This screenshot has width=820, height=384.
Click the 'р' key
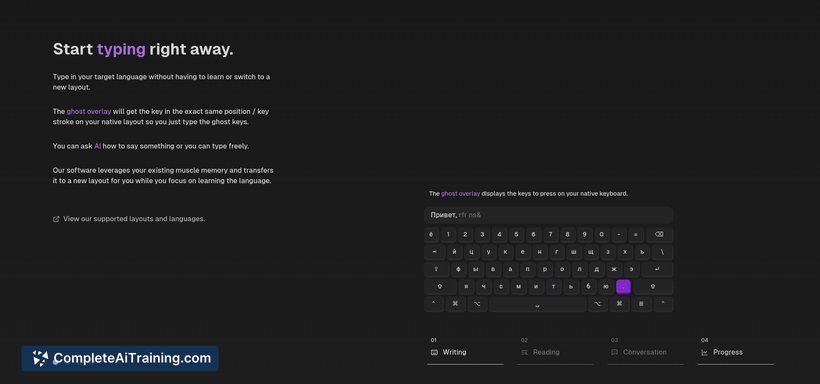(x=545, y=269)
